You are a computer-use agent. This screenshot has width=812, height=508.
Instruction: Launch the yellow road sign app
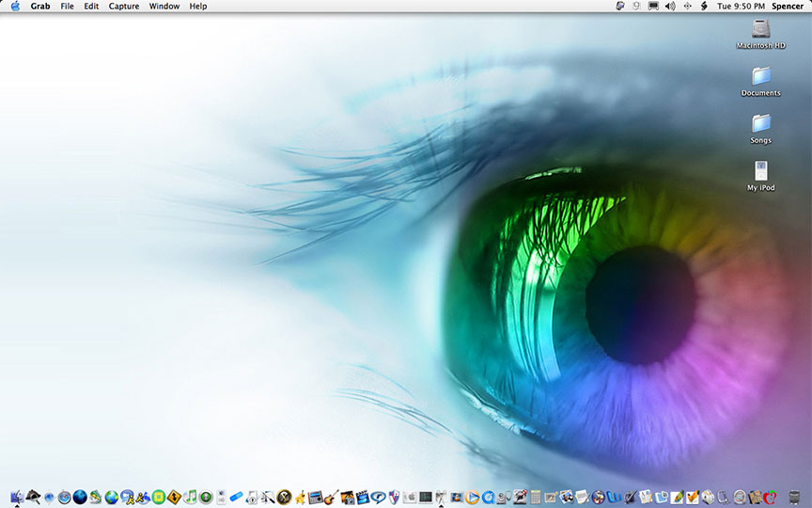coord(174,498)
